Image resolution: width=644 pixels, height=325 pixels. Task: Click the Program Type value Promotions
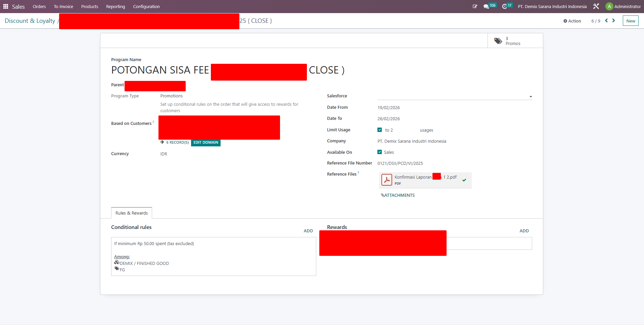(172, 96)
